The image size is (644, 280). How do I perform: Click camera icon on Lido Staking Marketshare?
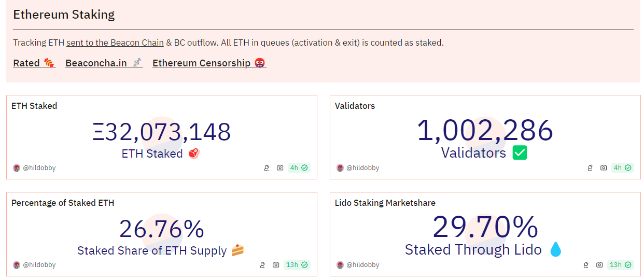point(599,265)
